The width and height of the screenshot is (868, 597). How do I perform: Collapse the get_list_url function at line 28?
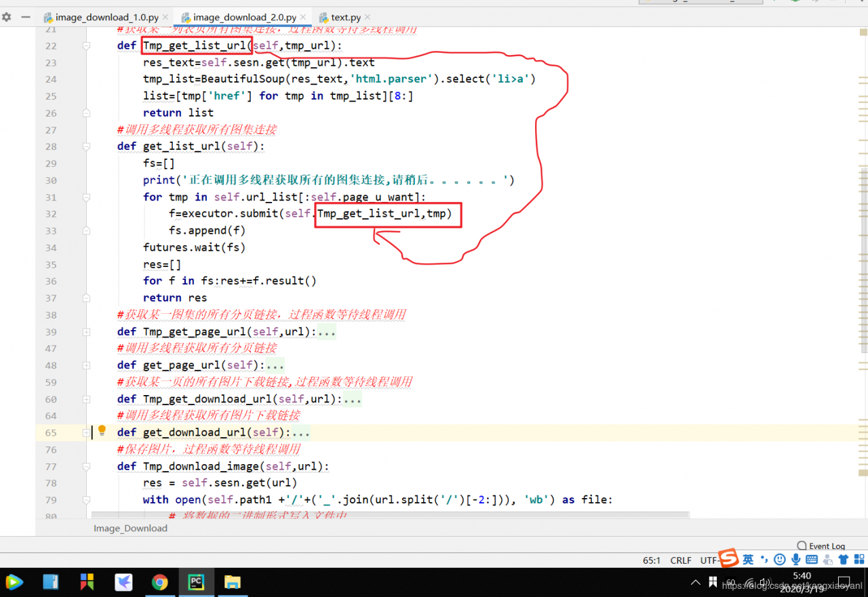point(86,147)
